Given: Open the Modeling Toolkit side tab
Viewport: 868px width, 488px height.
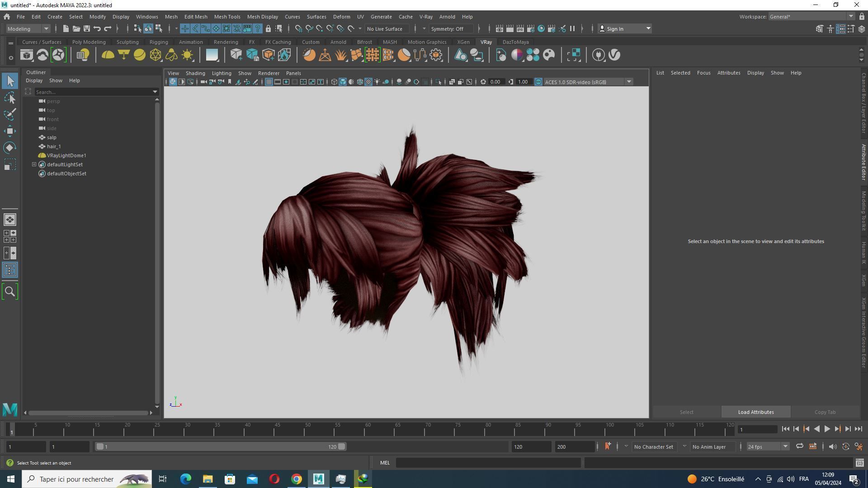Looking at the screenshot, I should (863, 211).
